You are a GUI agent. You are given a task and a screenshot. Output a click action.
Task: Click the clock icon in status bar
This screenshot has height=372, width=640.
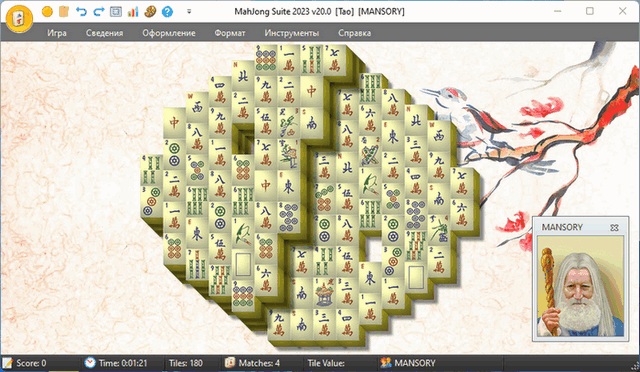(x=90, y=363)
